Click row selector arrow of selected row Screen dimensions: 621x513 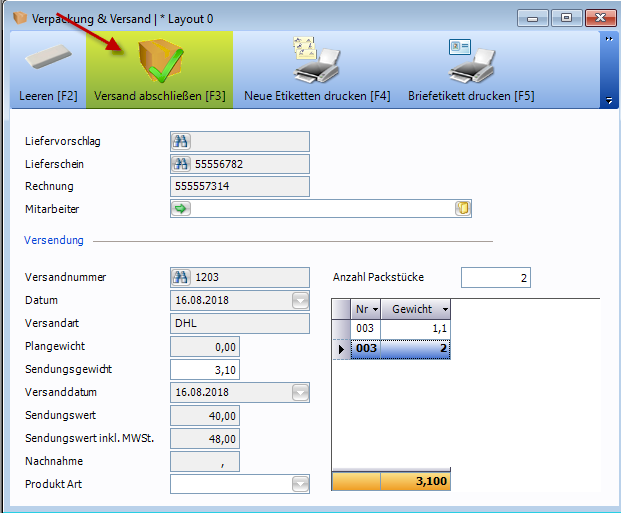click(x=341, y=349)
